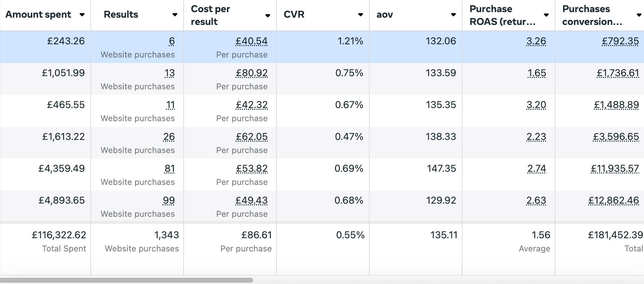This screenshot has height=284, width=644.
Task: Click the £62.05 cost per purchase link
Action: coord(252,137)
